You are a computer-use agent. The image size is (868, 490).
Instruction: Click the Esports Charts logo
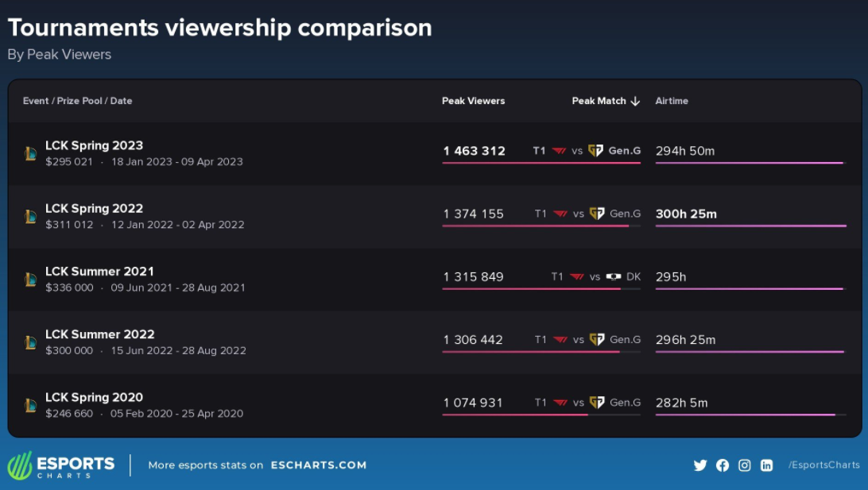click(x=61, y=465)
